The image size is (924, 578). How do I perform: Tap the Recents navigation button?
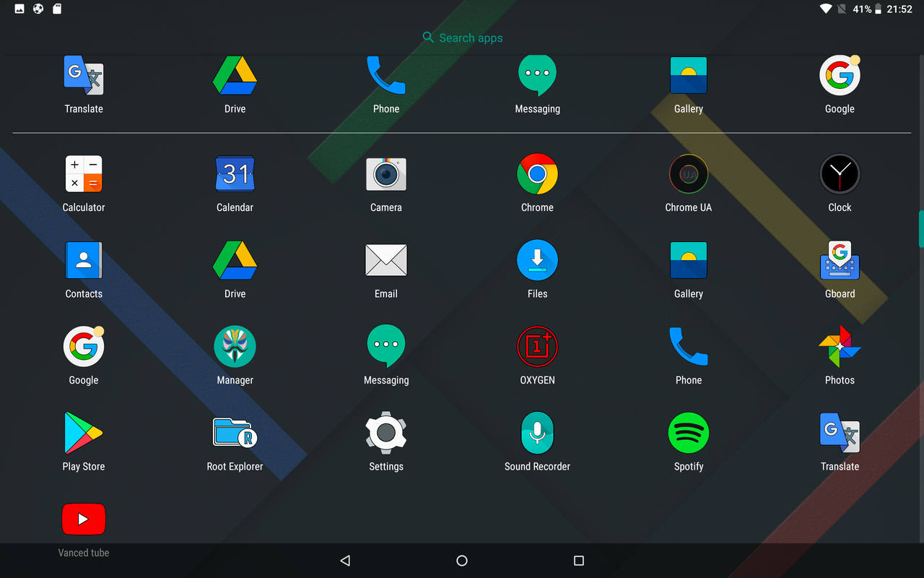coord(578,561)
